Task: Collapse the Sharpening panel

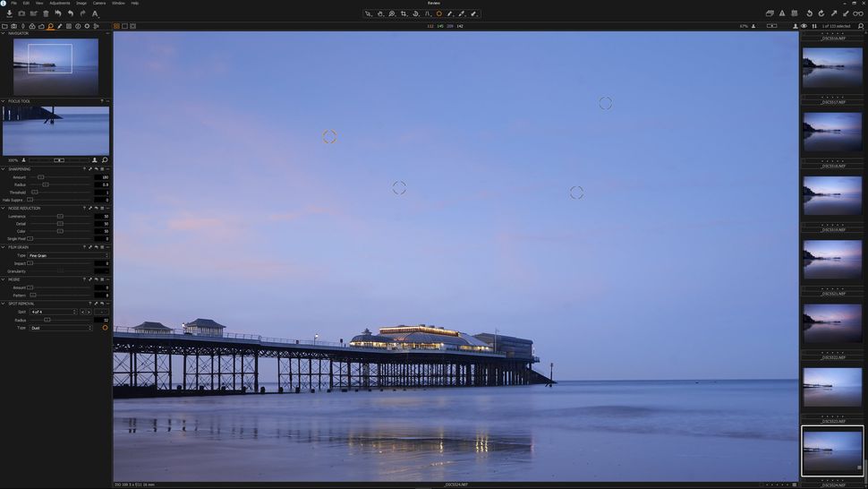Action: (x=3, y=169)
